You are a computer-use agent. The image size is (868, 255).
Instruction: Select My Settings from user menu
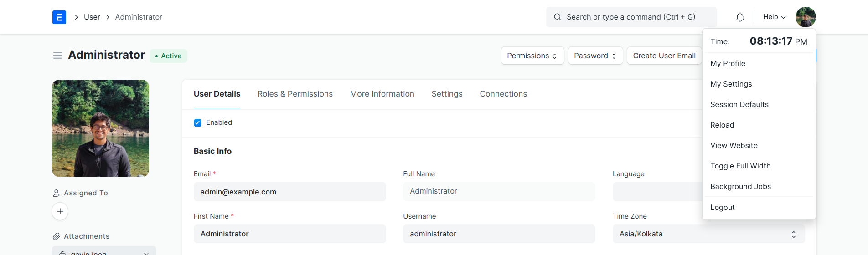coord(759,84)
